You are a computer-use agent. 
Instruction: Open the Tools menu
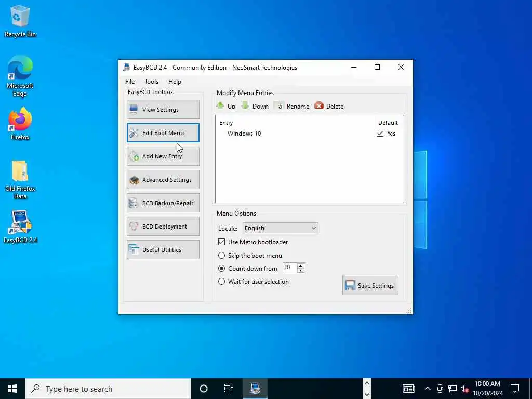pyautogui.click(x=151, y=82)
